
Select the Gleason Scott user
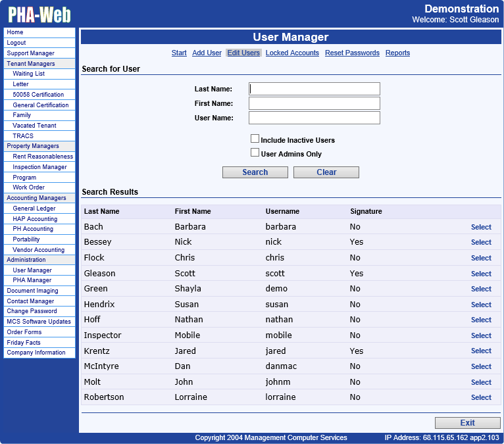481,274
